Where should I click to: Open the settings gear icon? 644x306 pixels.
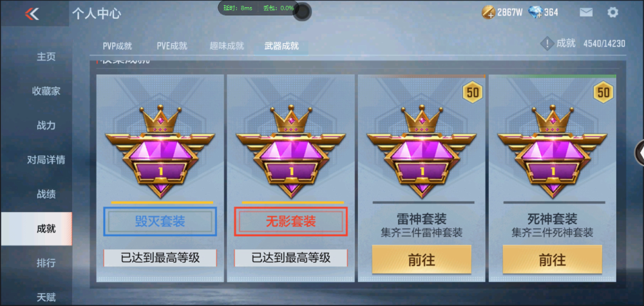coord(612,12)
